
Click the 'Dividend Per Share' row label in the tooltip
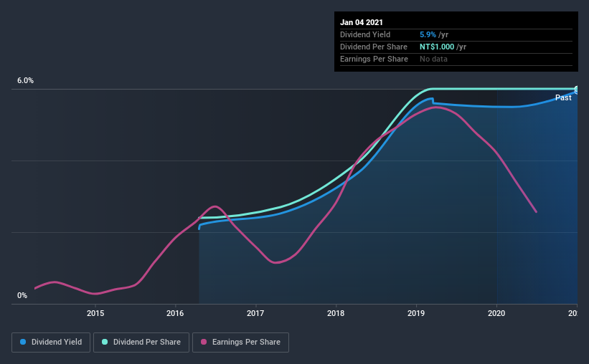click(373, 47)
